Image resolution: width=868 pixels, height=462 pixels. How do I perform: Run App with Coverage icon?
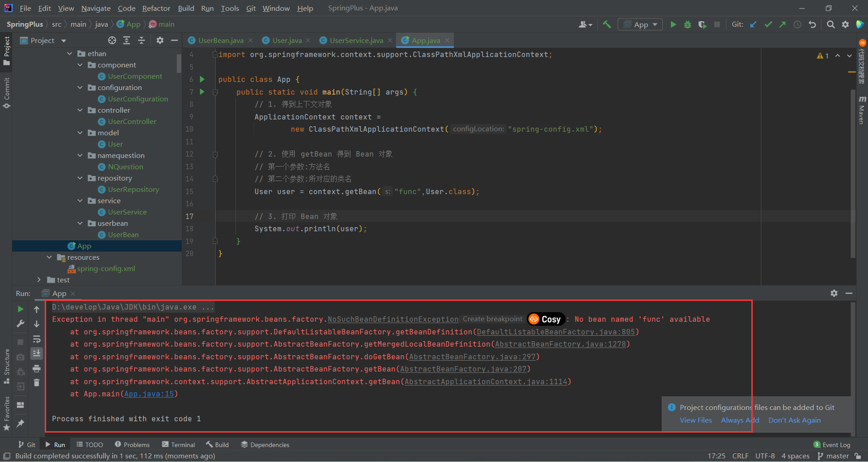point(702,24)
